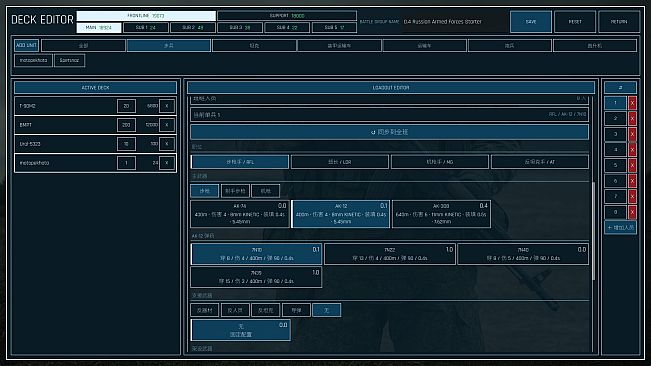Edit T-90M2 quantity field

(x=126, y=106)
